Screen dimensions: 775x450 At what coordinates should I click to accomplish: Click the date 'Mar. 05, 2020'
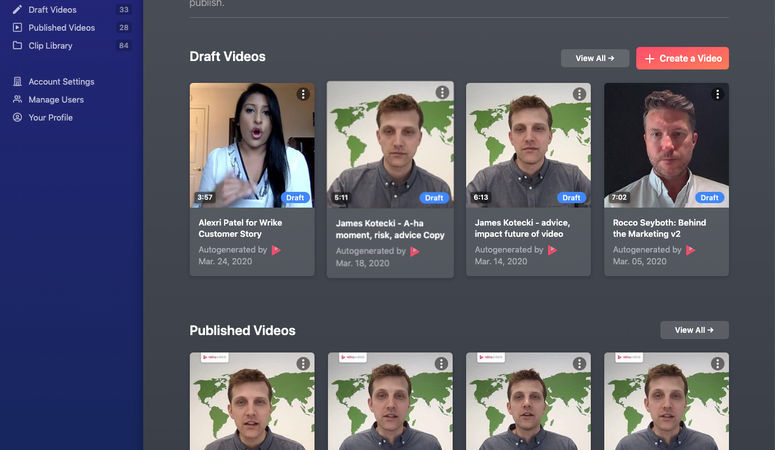pos(640,262)
